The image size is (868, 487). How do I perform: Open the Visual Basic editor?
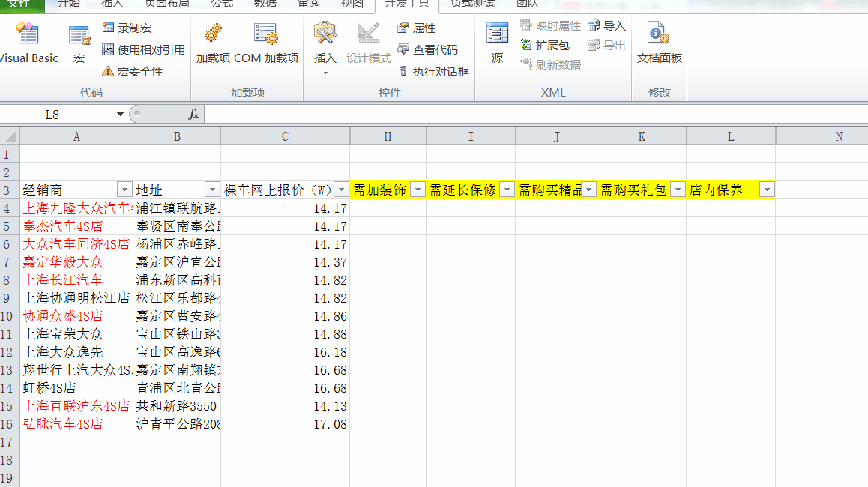click(x=28, y=43)
